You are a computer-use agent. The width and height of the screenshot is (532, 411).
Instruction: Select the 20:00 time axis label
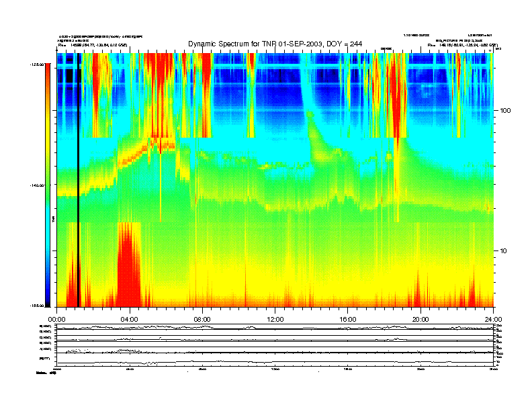pos(420,320)
